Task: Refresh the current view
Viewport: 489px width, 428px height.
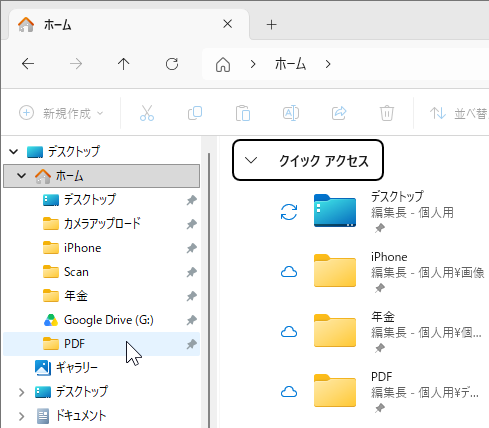Action: point(172,64)
